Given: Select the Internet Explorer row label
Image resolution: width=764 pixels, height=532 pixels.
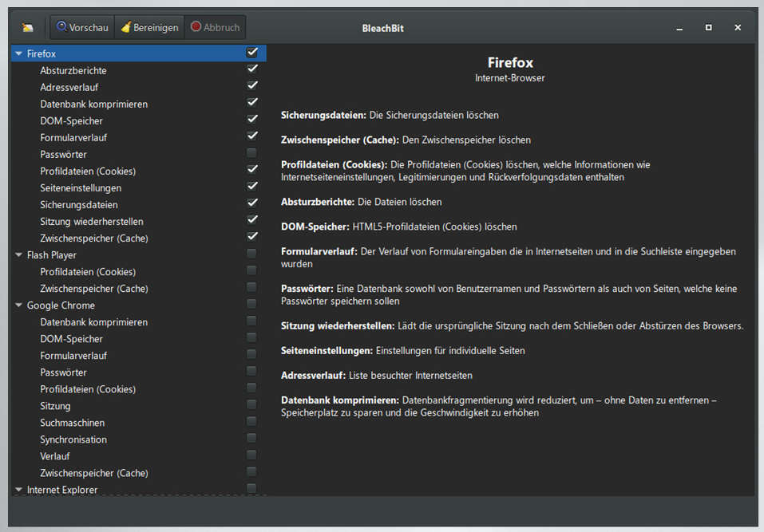Looking at the screenshot, I should [62, 490].
